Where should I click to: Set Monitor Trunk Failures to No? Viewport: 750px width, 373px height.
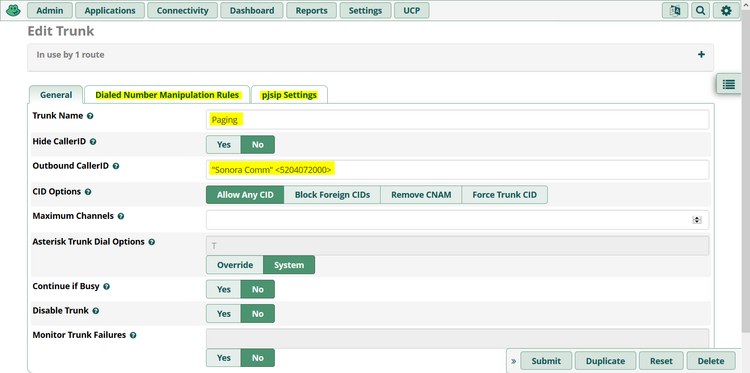(x=257, y=358)
